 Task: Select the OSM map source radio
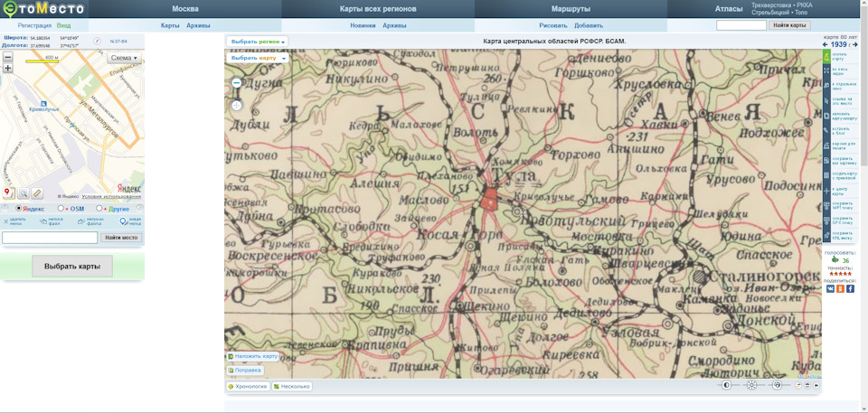click(61, 209)
